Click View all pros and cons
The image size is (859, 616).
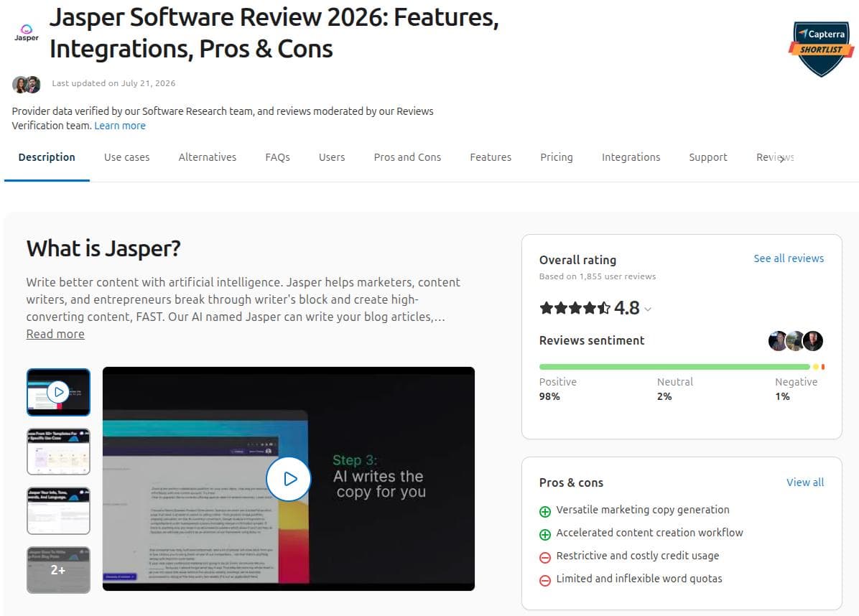click(x=804, y=482)
